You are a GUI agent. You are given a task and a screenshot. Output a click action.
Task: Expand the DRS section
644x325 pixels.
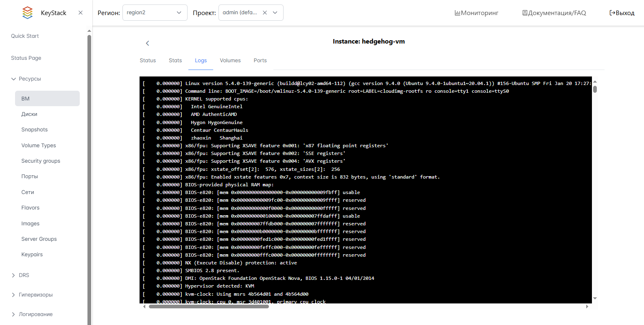[14, 275]
